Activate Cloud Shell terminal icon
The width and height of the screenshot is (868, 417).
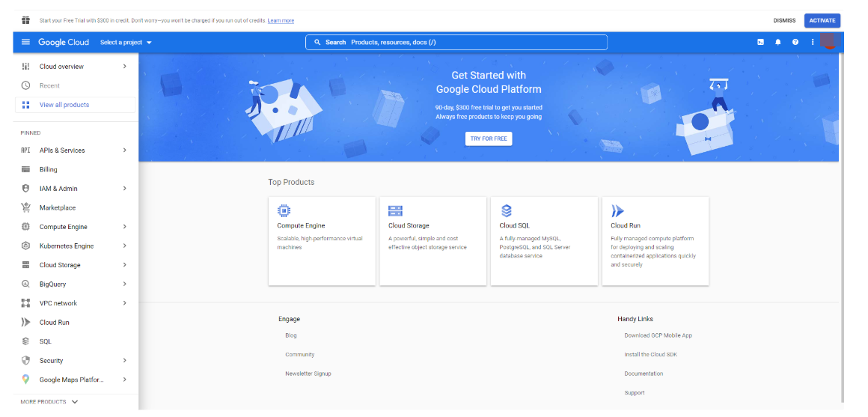coord(760,42)
